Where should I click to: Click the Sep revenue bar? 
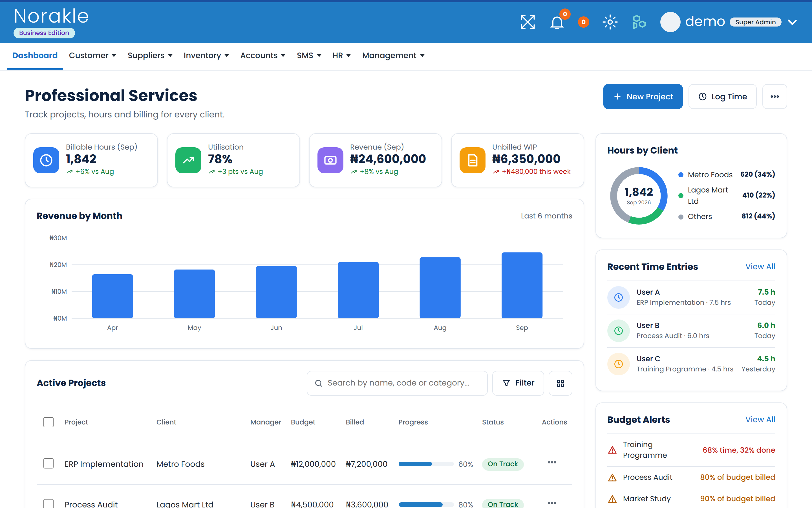(522, 285)
